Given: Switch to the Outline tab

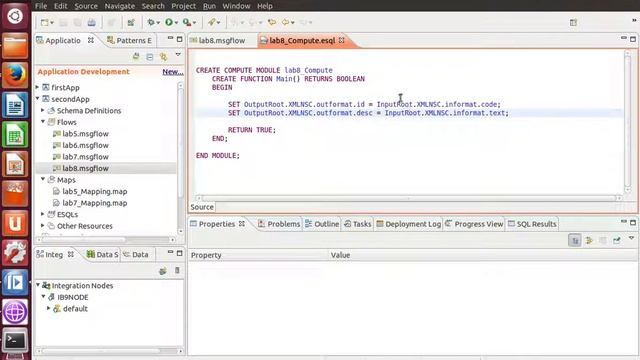Looking at the screenshot, I should 322,224.
